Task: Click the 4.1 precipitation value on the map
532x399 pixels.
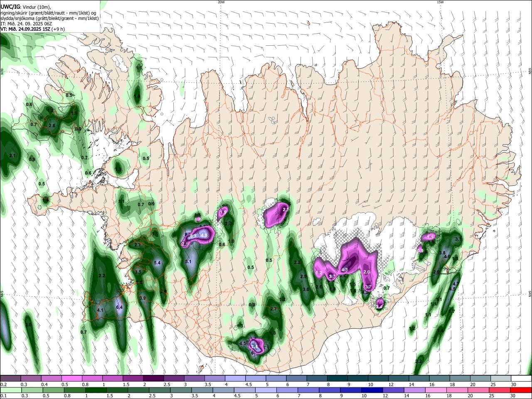Action: pyautogui.click(x=100, y=310)
